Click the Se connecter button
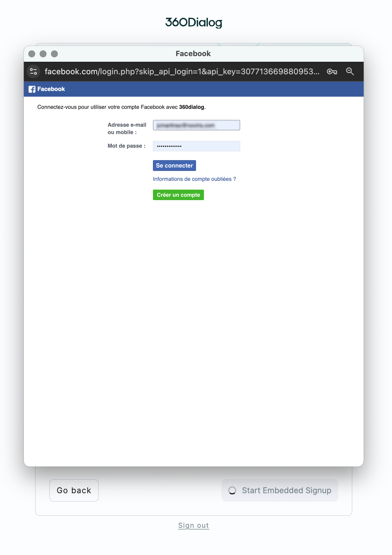This screenshot has width=392, height=555. pyautogui.click(x=174, y=166)
